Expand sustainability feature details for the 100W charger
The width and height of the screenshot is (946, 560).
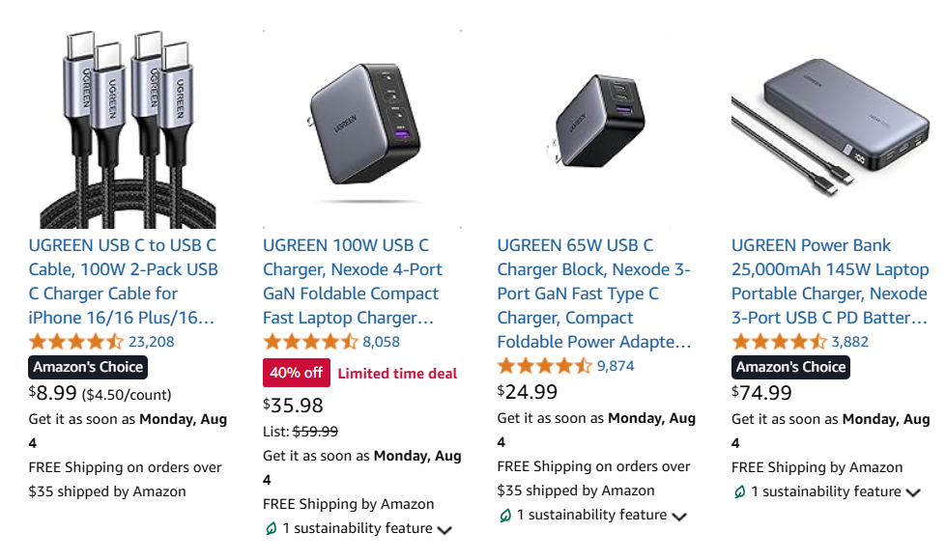pyautogui.click(x=443, y=528)
